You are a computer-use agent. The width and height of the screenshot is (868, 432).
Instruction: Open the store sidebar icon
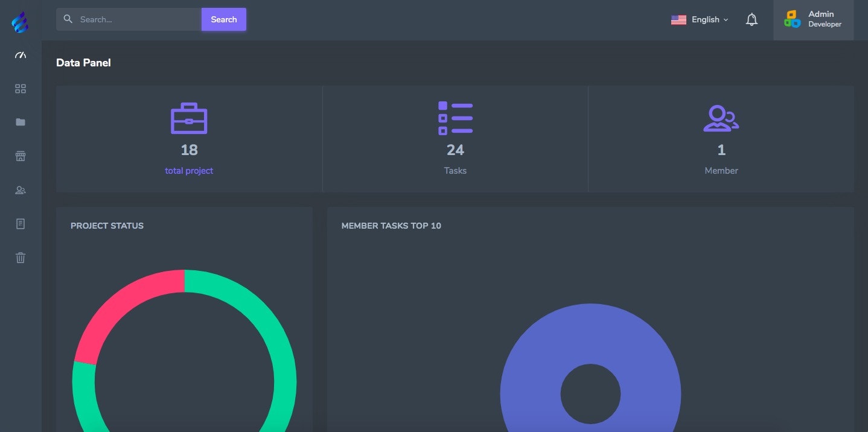(21, 156)
